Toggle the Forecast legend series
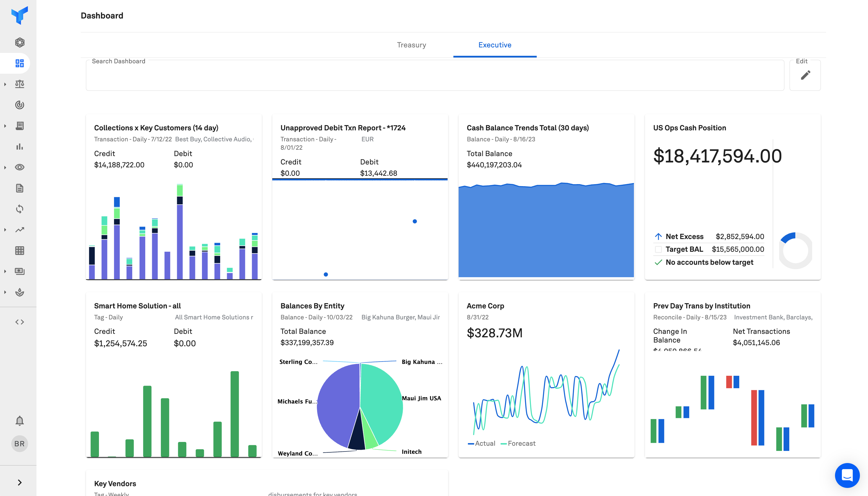 518,443
